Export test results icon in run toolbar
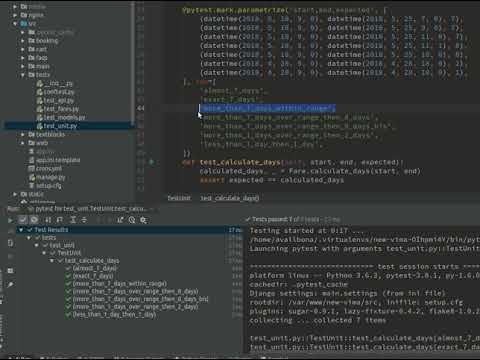 (x=120, y=220)
